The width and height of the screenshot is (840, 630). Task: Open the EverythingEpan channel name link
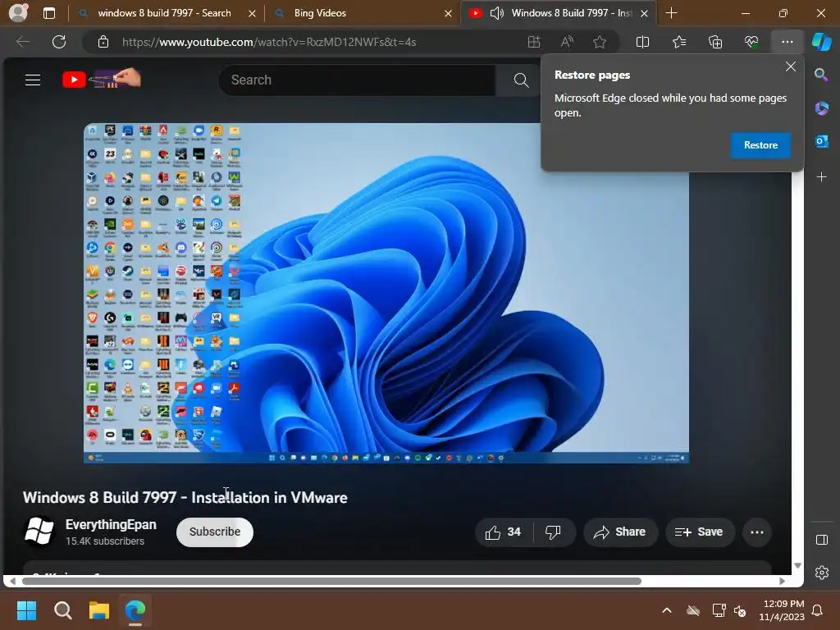coord(111,524)
